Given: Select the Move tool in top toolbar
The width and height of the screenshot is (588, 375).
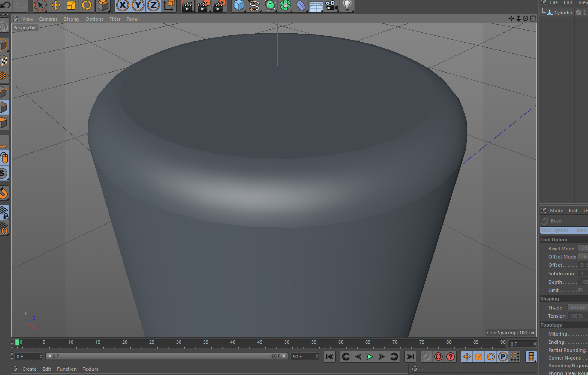Looking at the screenshot, I should [x=56, y=5].
